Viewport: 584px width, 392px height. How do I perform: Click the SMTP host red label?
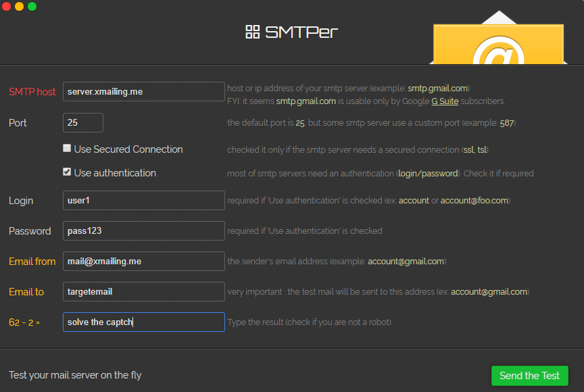(32, 91)
